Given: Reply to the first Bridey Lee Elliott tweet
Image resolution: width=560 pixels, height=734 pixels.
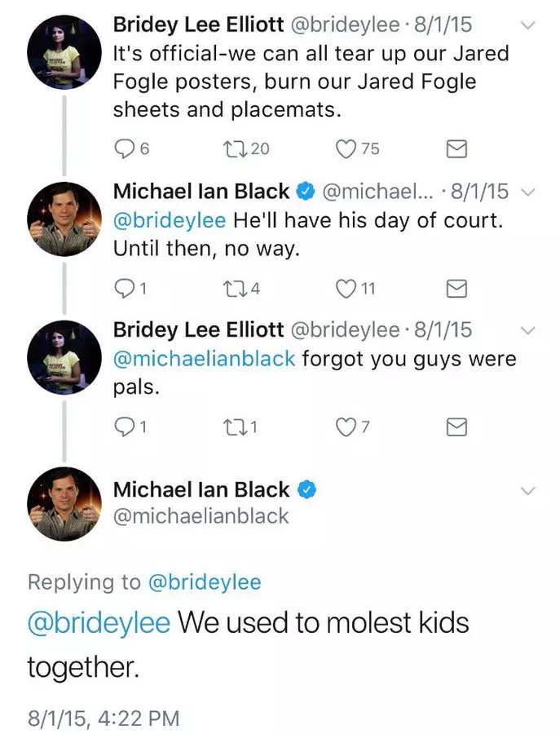Looking at the screenshot, I should click(124, 149).
